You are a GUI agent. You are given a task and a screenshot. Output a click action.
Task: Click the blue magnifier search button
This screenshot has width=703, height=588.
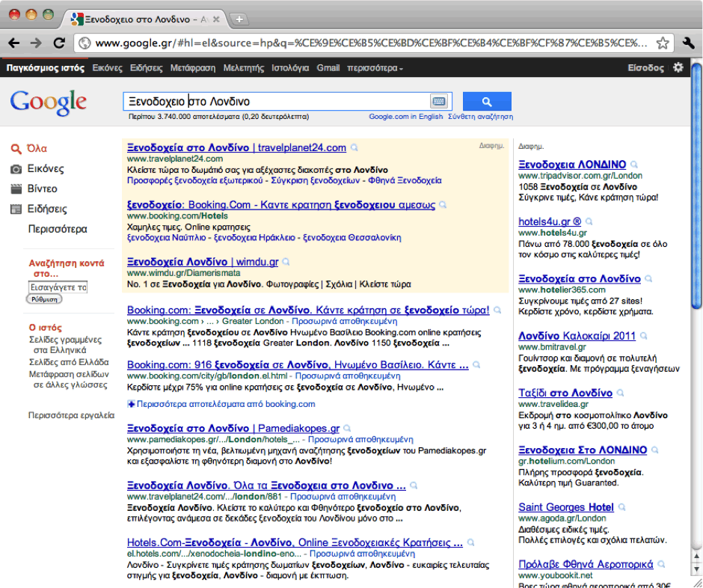(x=487, y=101)
